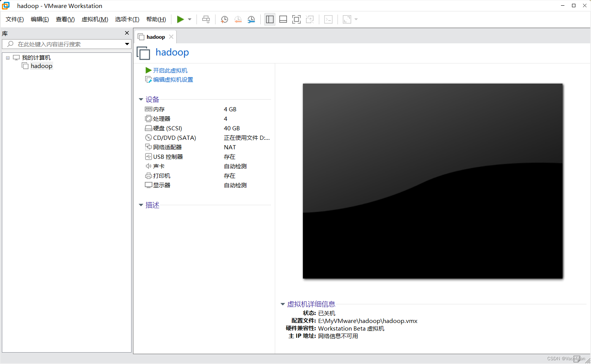Open the snapshot manager icon
This screenshot has height=364, width=591.
click(x=251, y=19)
